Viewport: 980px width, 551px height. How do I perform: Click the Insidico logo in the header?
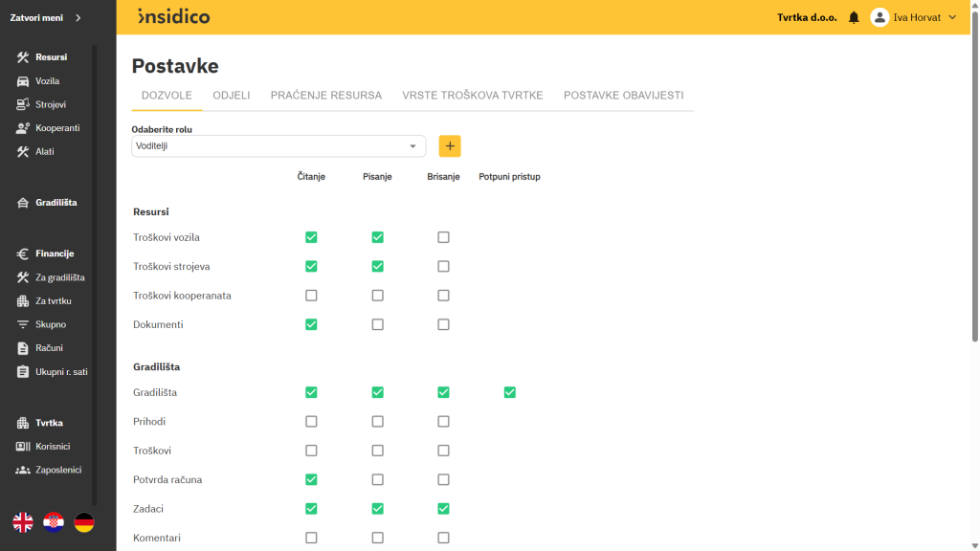(x=173, y=17)
